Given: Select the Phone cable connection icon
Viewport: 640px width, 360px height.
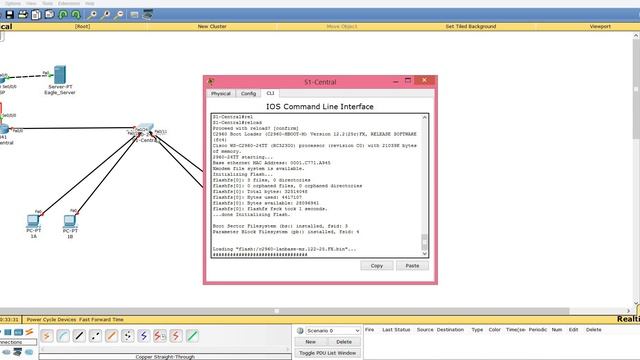Looking at the screenshot, I should coord(128,336).
